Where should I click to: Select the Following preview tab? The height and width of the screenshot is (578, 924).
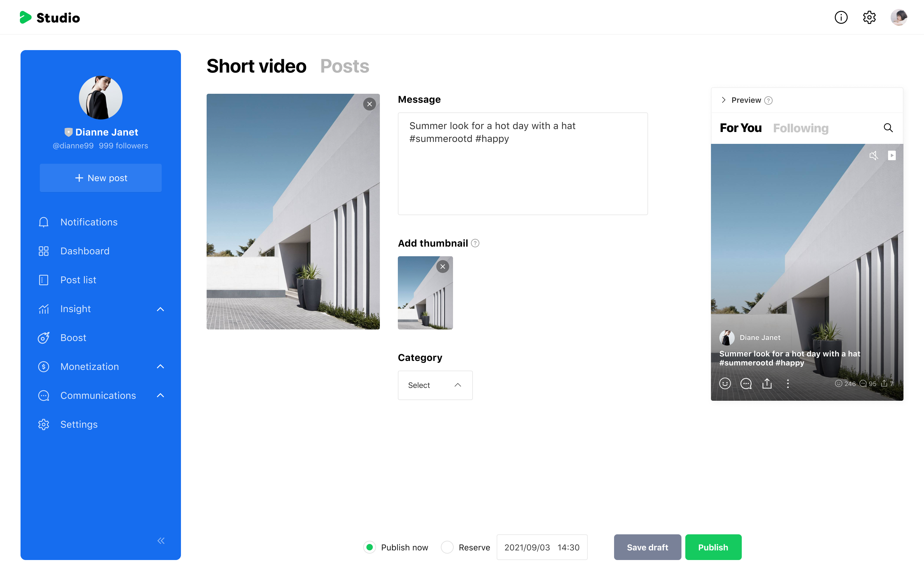(801, 128)
